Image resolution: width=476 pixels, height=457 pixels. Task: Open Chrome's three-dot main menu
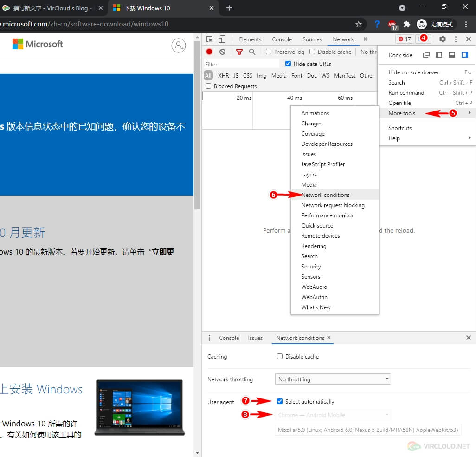pos(466,24)
